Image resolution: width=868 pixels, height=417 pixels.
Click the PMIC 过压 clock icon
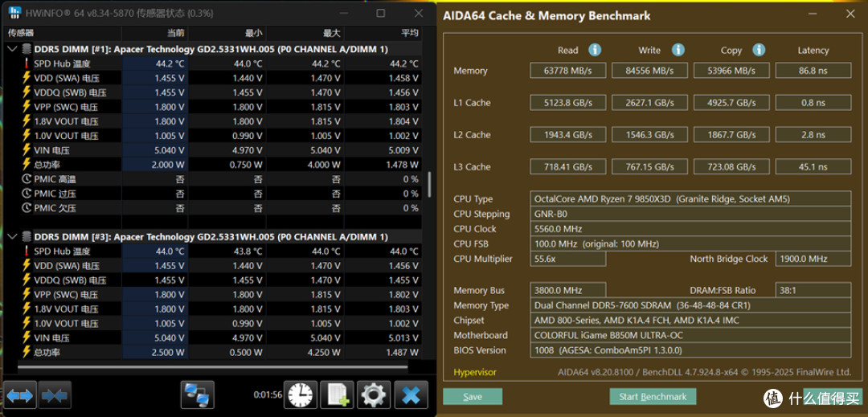(26, 193)
